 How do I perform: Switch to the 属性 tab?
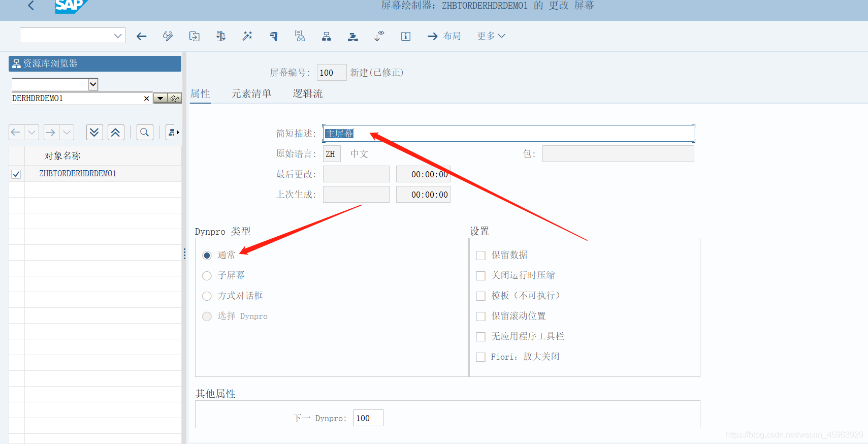(x=200, y=93)
